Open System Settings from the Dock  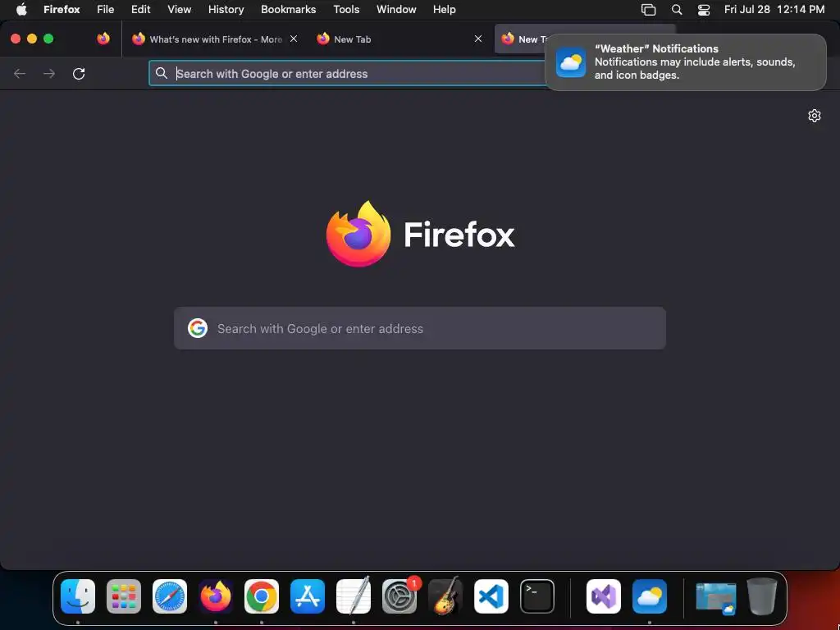click(x=399, y=596)
